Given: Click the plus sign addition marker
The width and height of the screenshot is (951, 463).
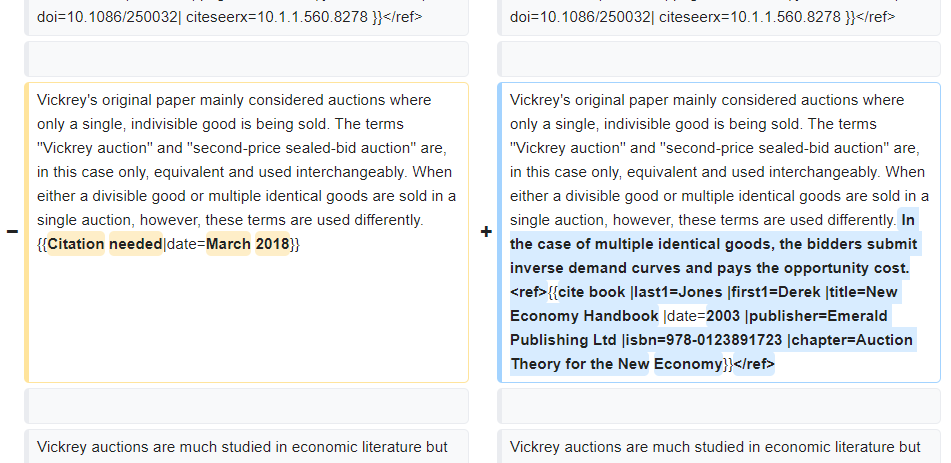Looking at the screenshot, I should tap(486, 232).
